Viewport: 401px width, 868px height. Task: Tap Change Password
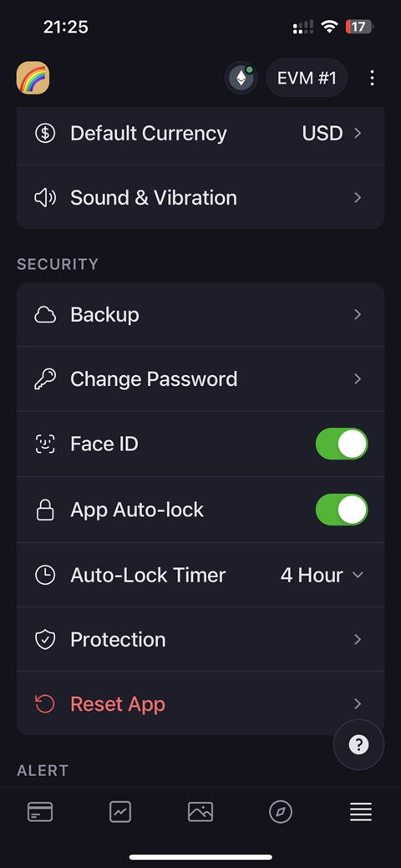pos(200,378)
